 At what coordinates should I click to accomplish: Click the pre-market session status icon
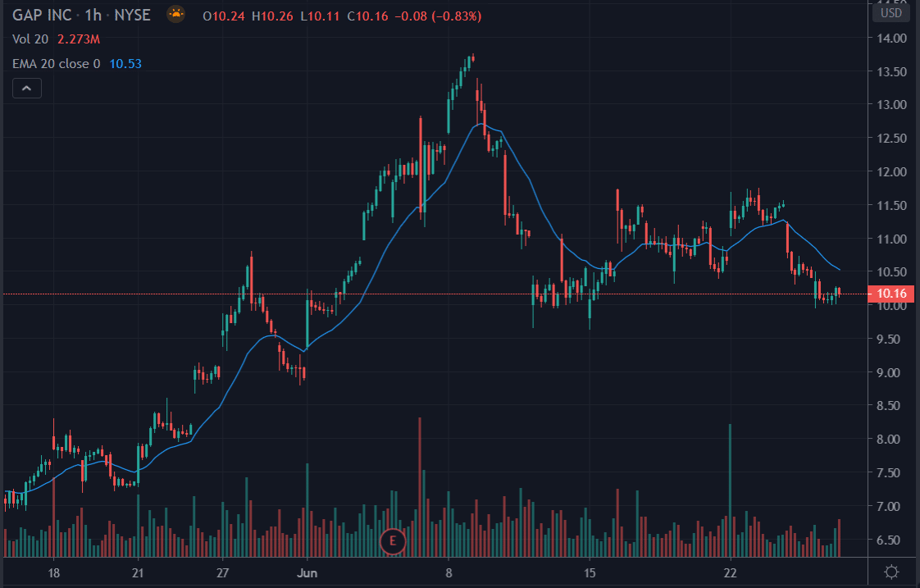pyautogui.click(x=175, y=14)
